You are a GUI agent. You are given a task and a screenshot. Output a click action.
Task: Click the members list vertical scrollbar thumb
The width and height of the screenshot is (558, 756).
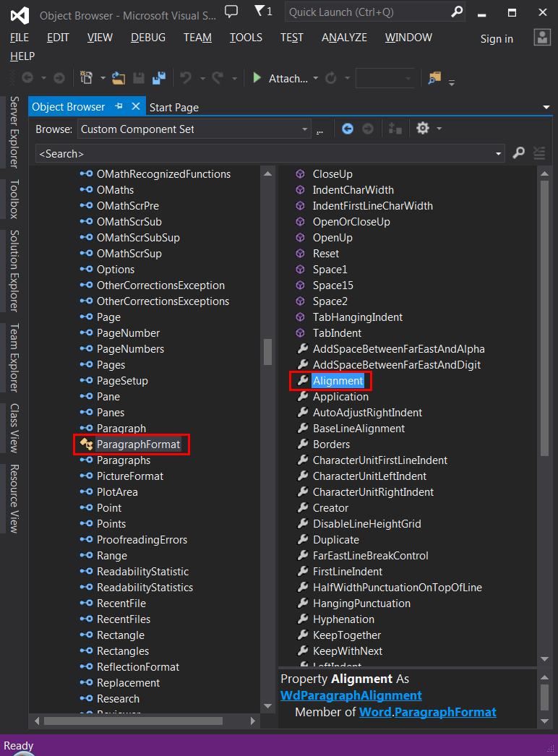[x=544, y=318]
